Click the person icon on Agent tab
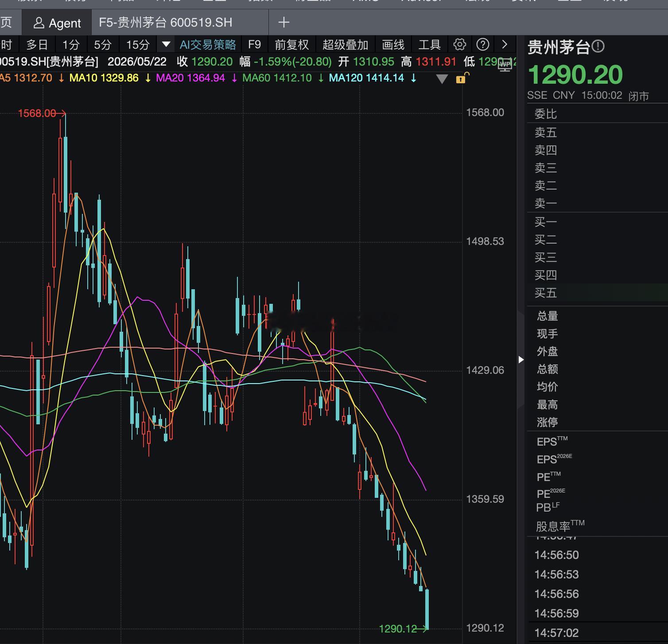 coord(39,23)
